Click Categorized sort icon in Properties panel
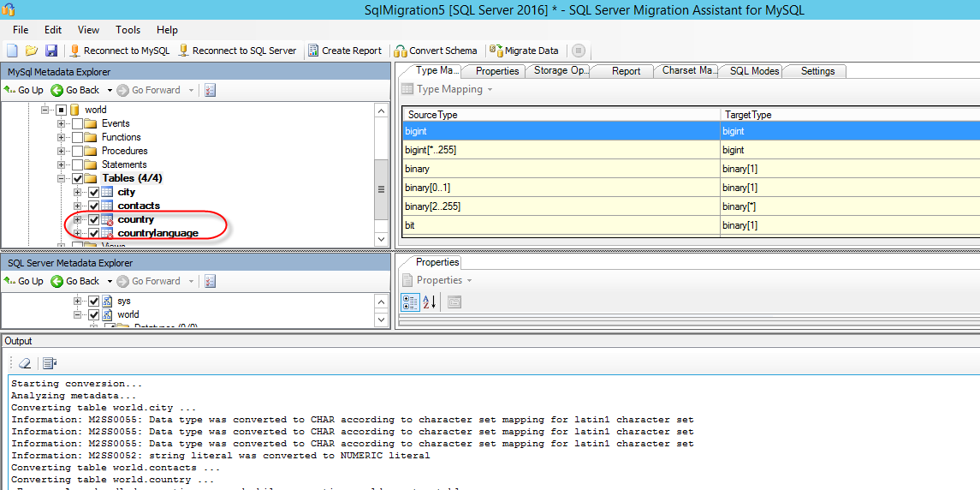Image resolution: width=980 pixels, height=490 pixels. pos(410,302)
